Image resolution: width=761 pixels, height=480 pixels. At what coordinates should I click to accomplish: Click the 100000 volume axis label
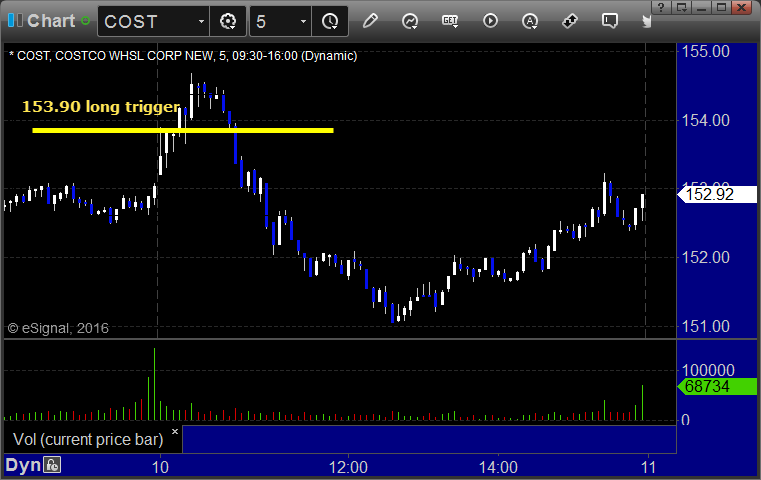coord(708,370)
